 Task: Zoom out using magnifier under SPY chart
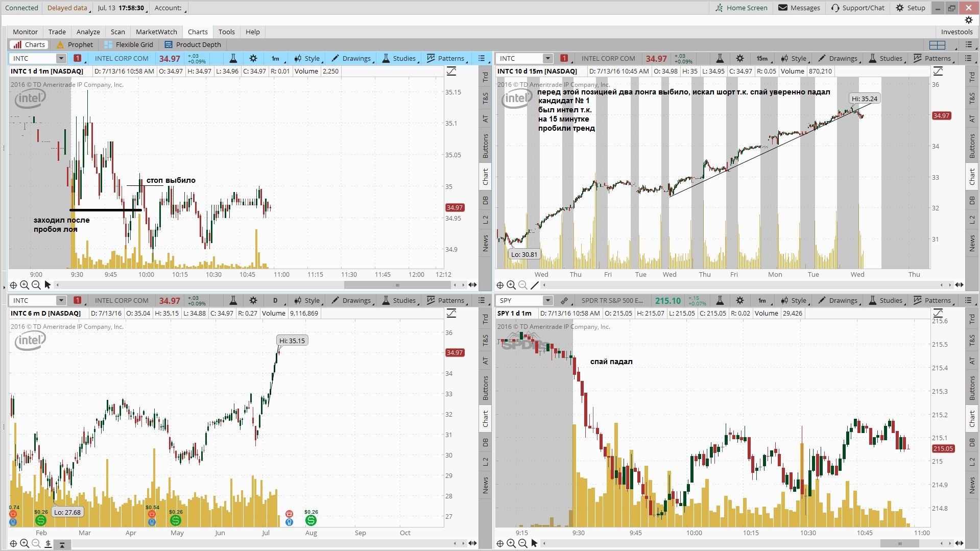click(522, 543)
